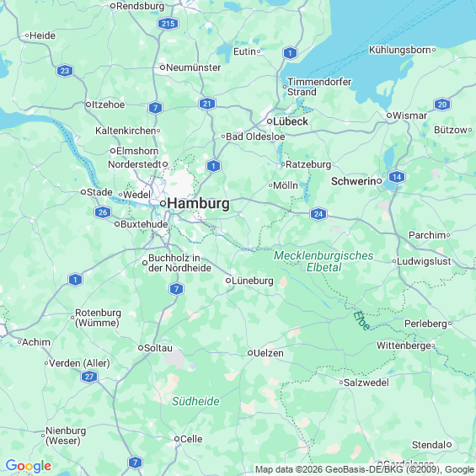Viewport: 476px width, 476px height.
Task: Select the A26 highway shield near Stade
Action: (103, 212)
